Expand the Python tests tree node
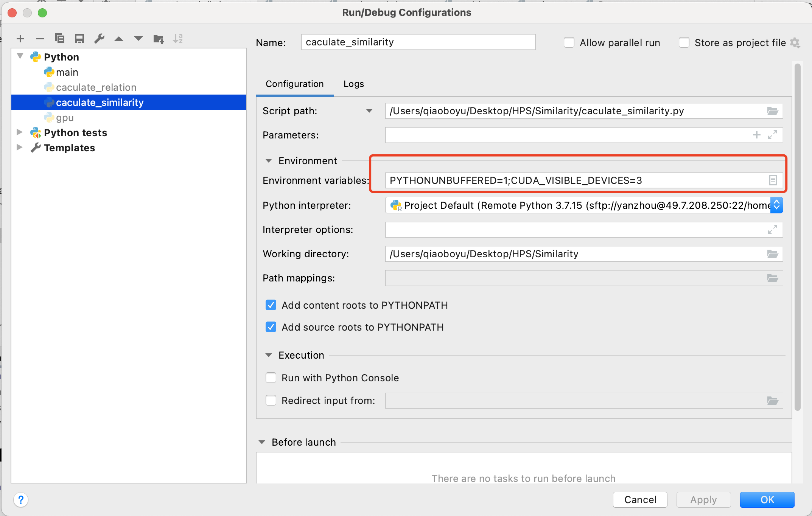The width and height of the screenshot is (812, 516). (x=20, y=132)
